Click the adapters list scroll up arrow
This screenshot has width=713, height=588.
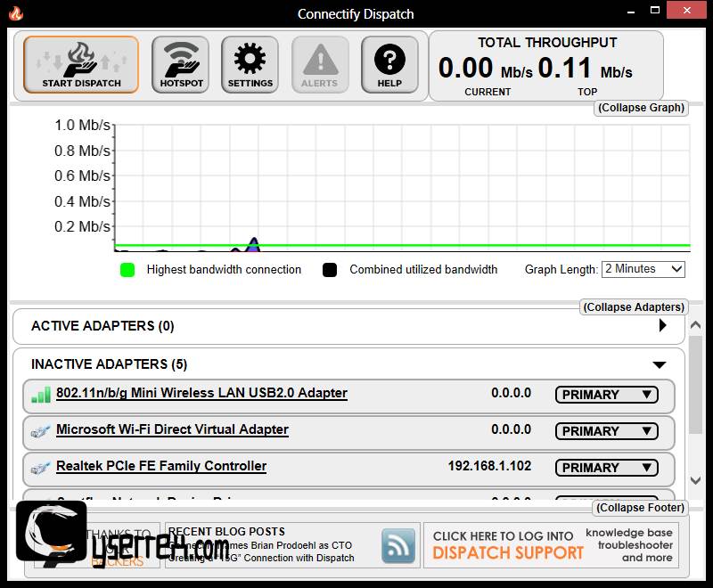point(695,325)
